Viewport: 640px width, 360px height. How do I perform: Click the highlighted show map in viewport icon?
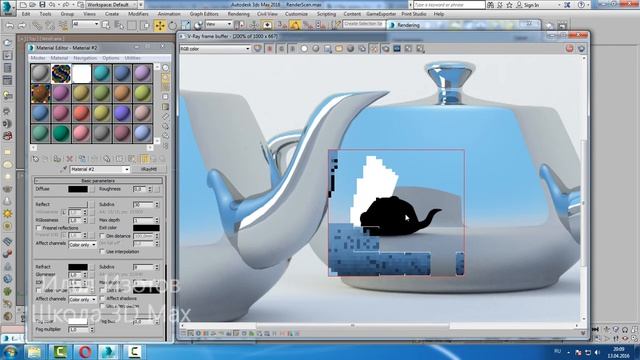pos(144,159)
